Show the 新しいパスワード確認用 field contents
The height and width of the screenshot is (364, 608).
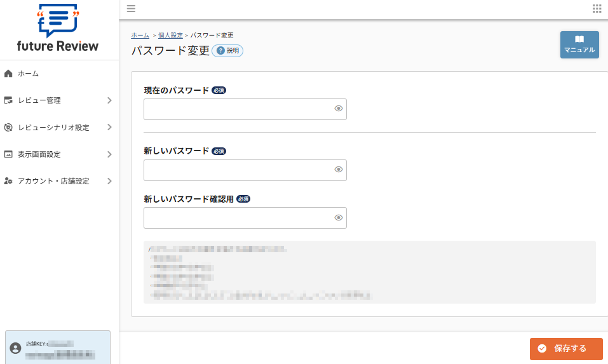(x=339, y=217)
